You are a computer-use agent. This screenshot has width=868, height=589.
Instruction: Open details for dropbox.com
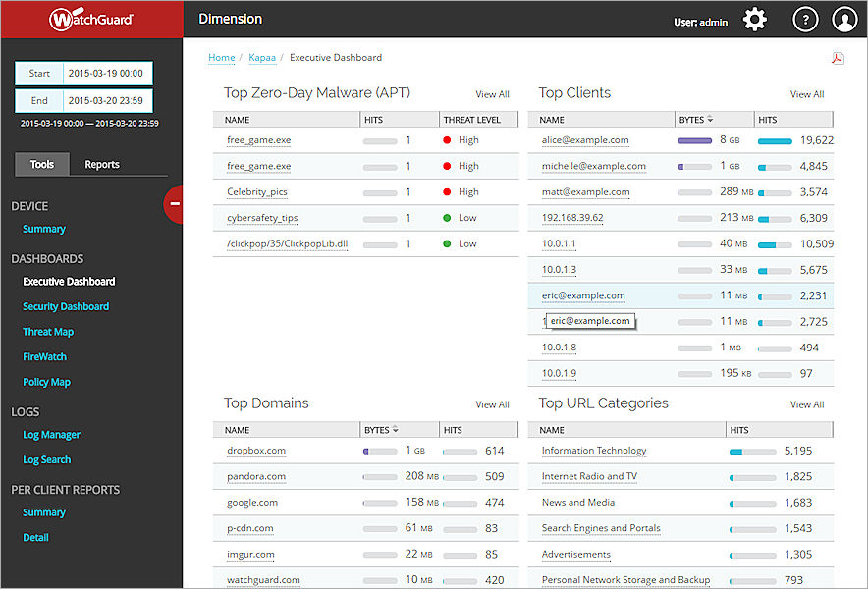pyautogui.click(x=255, y=451)
